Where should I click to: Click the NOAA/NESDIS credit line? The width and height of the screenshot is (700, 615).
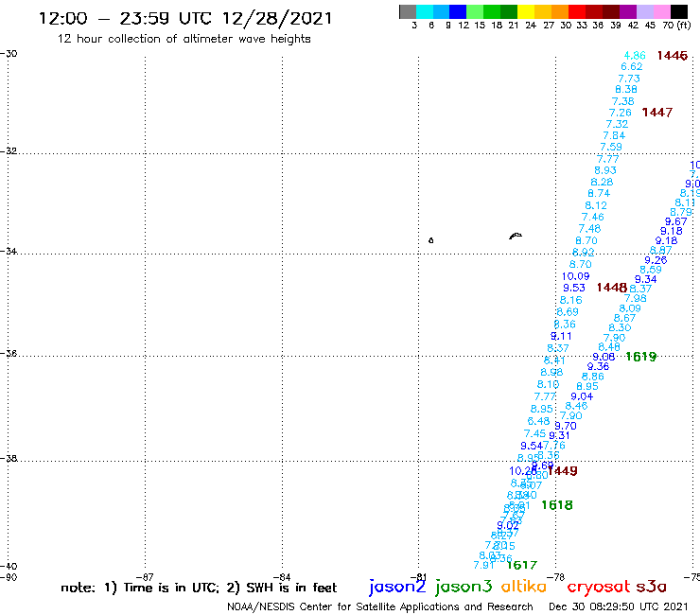380,606
